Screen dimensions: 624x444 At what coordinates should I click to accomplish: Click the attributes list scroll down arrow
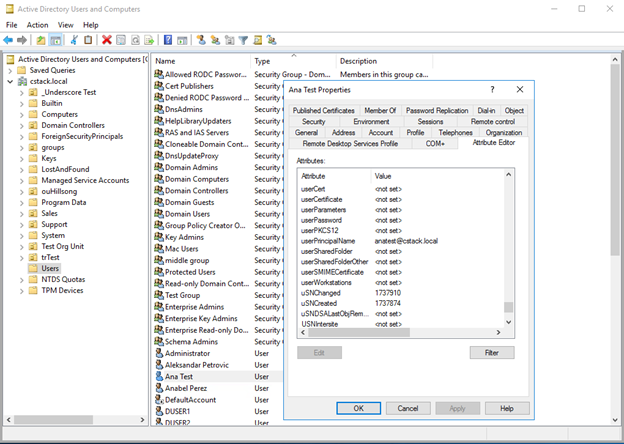(x=509, y=322)
